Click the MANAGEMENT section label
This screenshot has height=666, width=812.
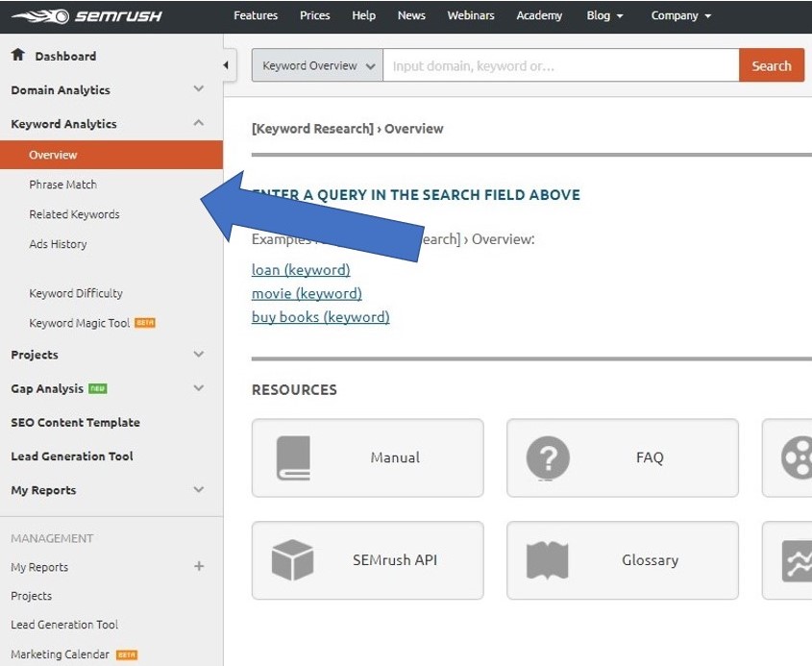(x=52, y=538)
